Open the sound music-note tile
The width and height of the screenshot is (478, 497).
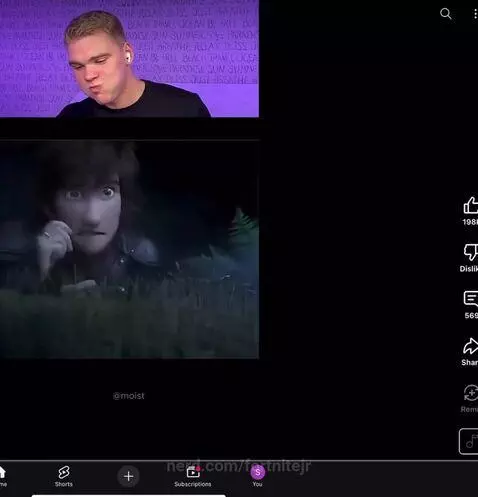click(468, 441)
